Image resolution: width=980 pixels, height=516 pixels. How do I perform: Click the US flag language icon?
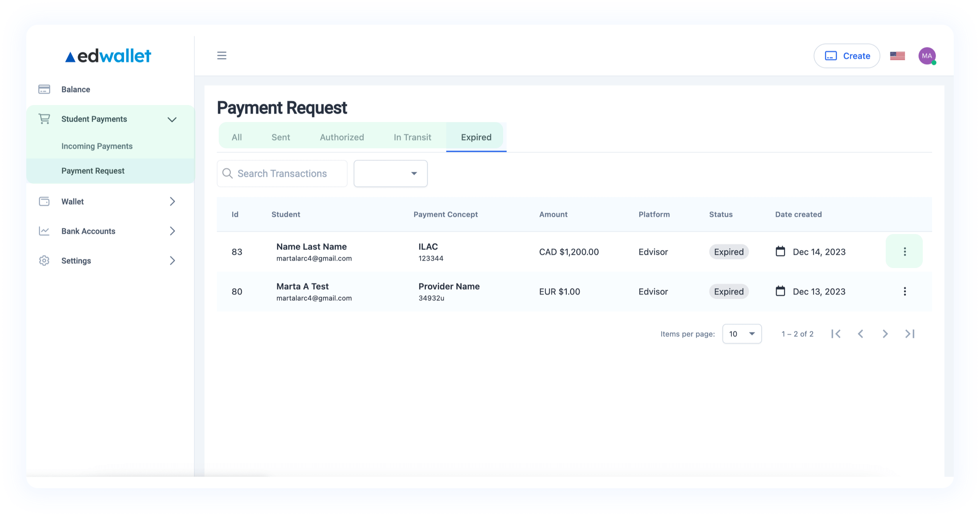pyautogui.click(x=897, y=56)
